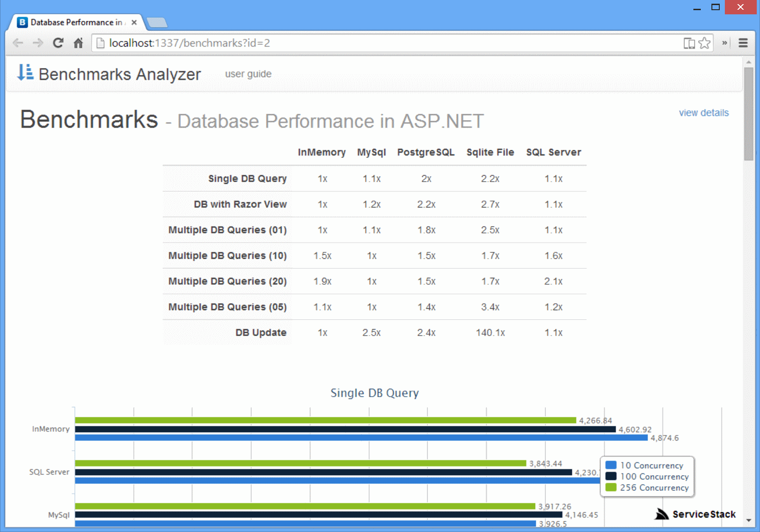This screenshot has width=760, height=532.
Task: Show hidden extensions chevron
Action: 724,43
